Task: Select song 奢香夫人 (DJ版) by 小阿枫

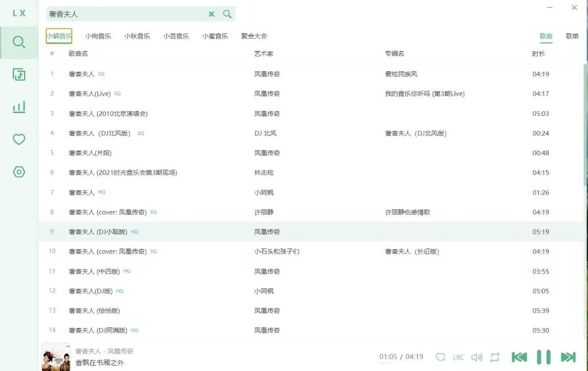Action: (x=90, y=291)
